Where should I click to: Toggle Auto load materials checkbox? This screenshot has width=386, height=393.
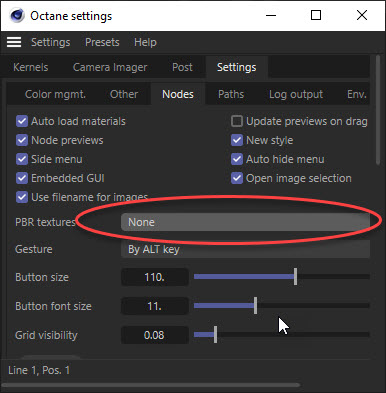22,121
